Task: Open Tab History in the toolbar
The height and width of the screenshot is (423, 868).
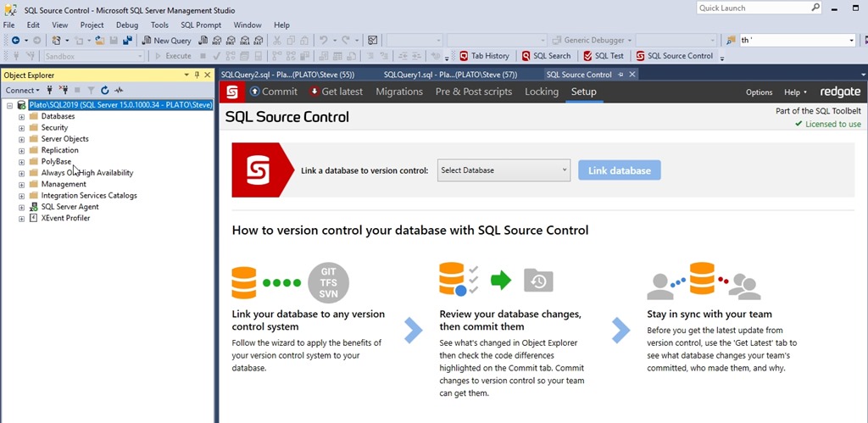Action: coord(484,56)
